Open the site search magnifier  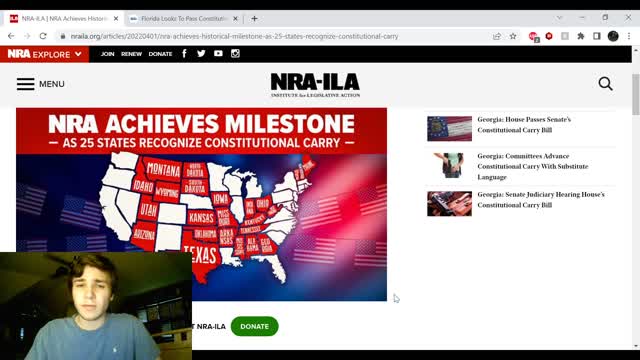click(x=605, y=84)
